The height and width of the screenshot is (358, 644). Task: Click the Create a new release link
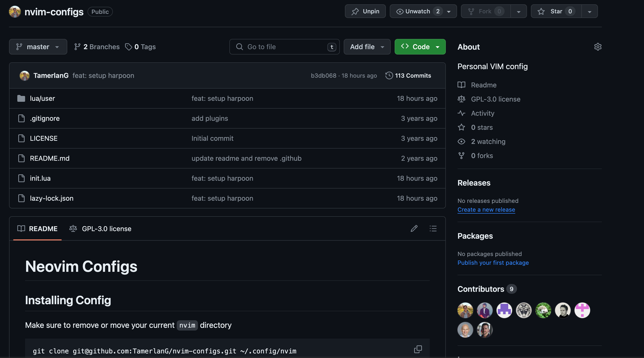[486, 210]
